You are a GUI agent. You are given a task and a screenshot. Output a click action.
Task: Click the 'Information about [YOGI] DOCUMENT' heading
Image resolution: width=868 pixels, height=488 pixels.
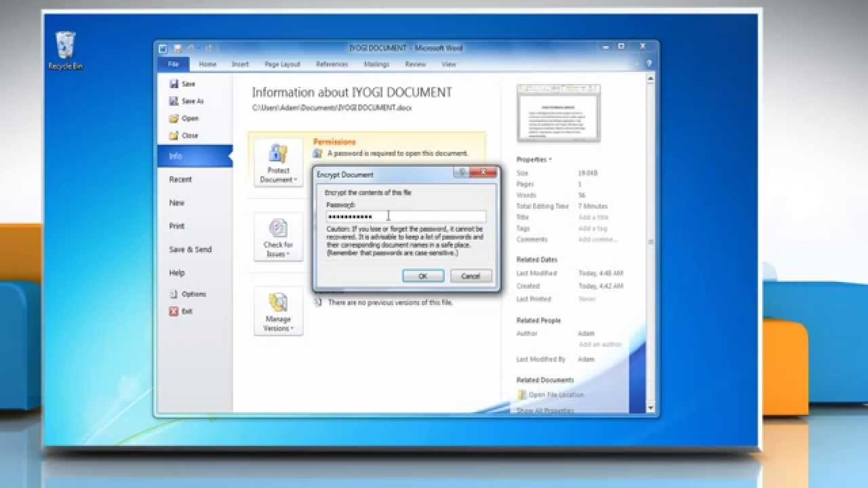point(352,92)
